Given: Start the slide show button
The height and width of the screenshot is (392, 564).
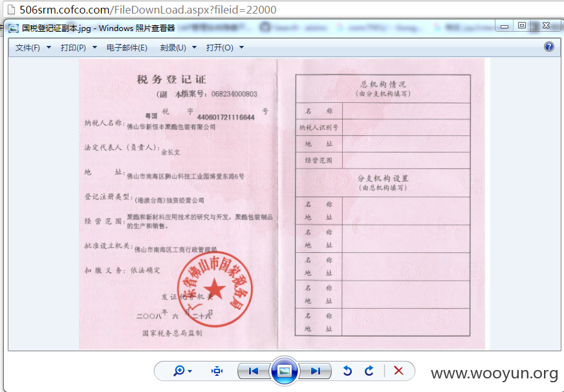Looking at the screenshot, I should coord(284,371).
